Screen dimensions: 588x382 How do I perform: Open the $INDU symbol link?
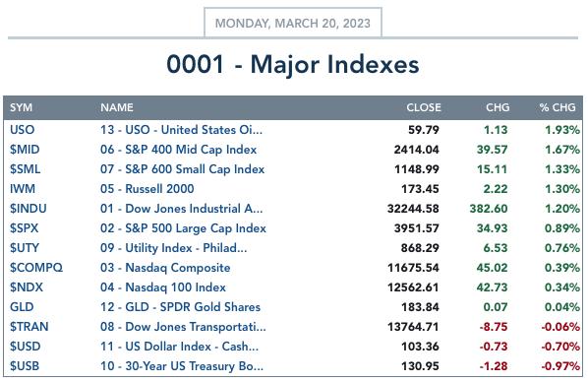(29, 209)
